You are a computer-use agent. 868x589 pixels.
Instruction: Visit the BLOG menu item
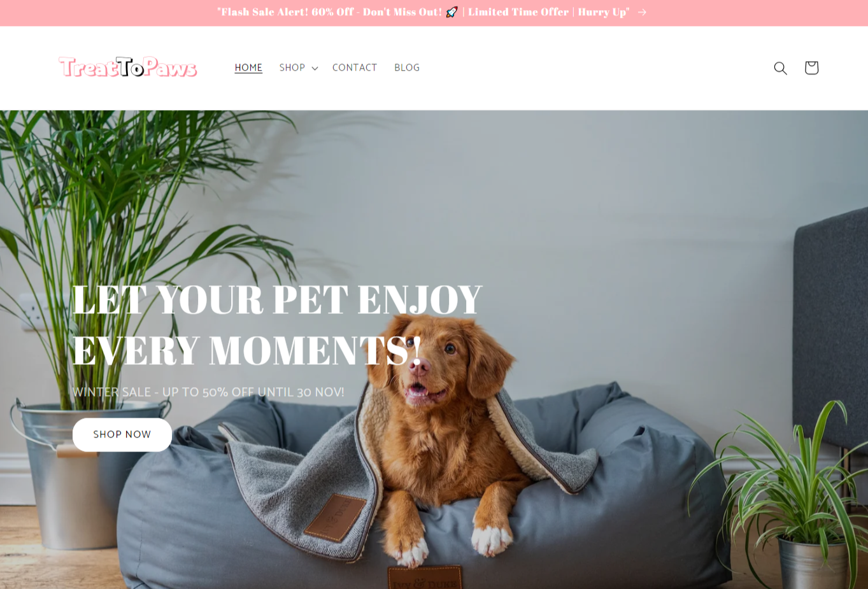coord(407,67)
